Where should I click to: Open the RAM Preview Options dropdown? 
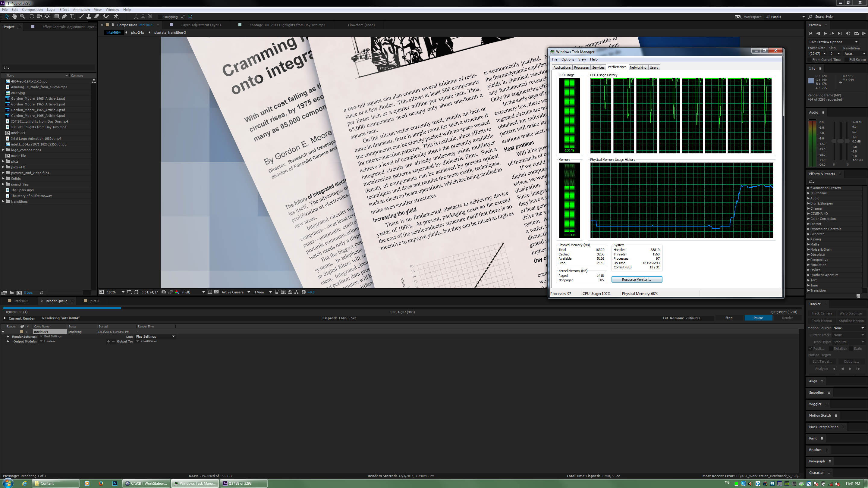click(856, 42)
